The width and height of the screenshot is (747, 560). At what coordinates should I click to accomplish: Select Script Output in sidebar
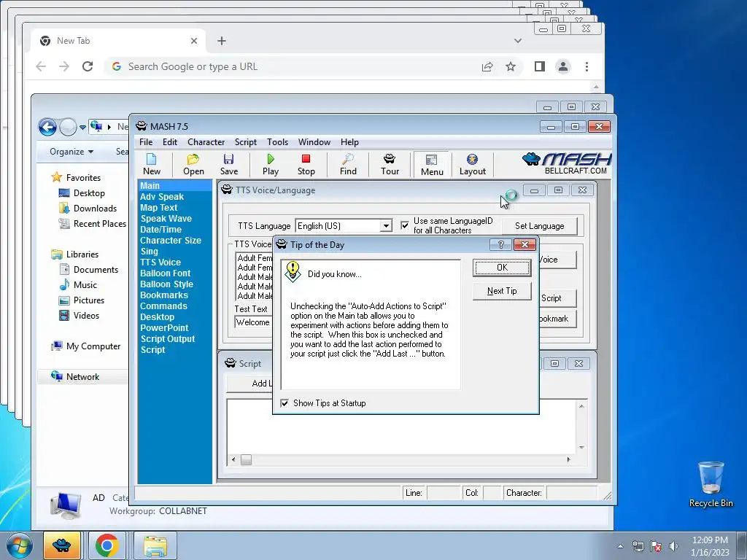coord(167,339)
